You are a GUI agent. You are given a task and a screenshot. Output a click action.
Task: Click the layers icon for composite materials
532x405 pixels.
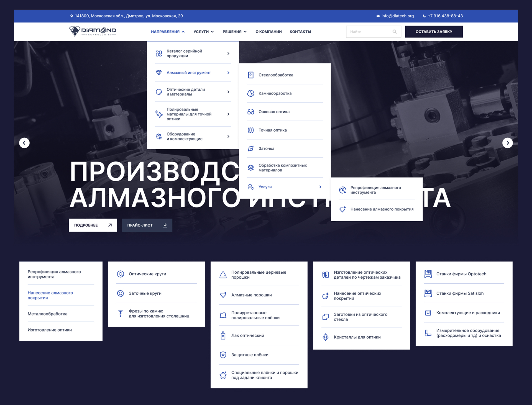point(250,168)
